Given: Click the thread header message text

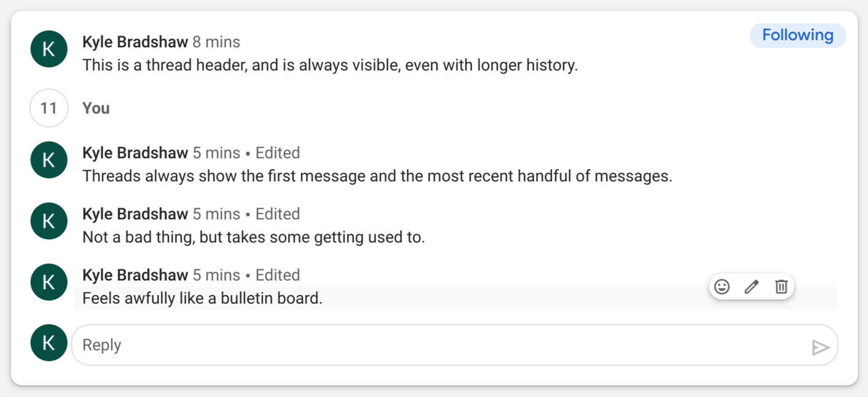Looking at the screenshot, I should (330, 65).
